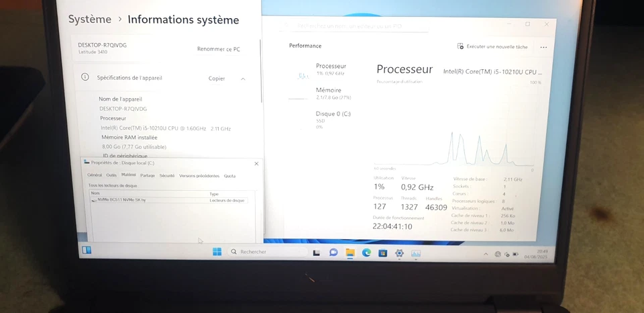Open the Widgets panel on the taskbar
The height and width of the screenshot is (313, 644).
tap(87, 250)
